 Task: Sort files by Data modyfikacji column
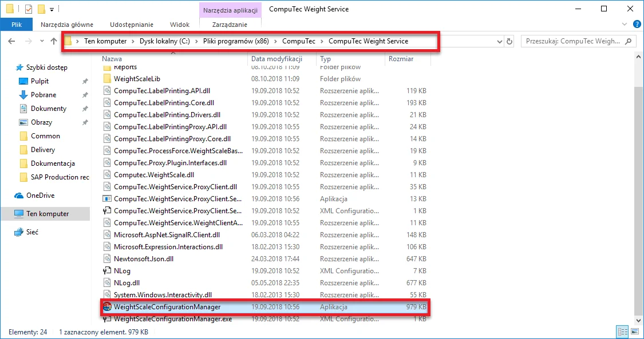pyautogui.click(x=276, y=59)
